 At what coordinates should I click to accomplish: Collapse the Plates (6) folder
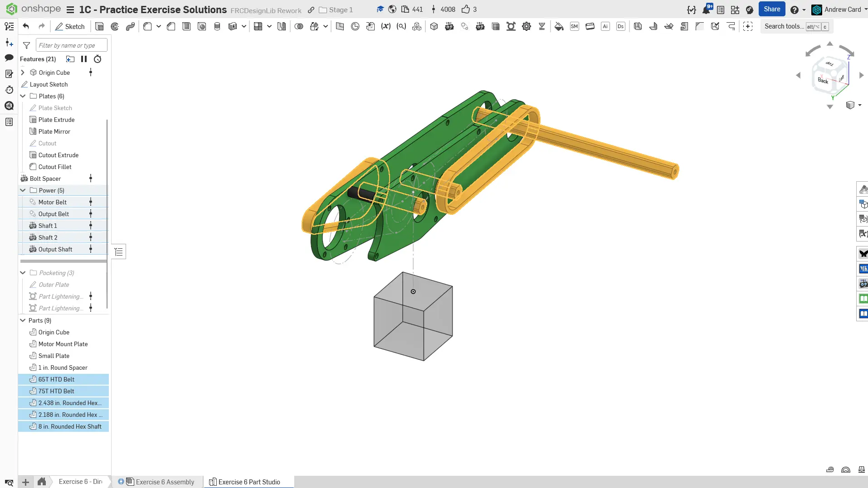tap(23, 96)
